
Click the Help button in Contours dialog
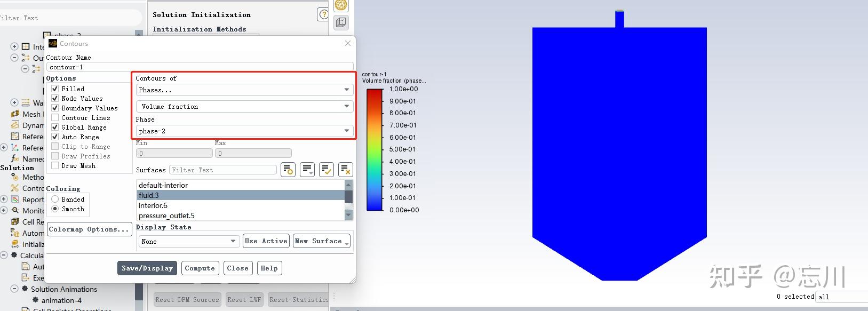click(x=269, y=268)
